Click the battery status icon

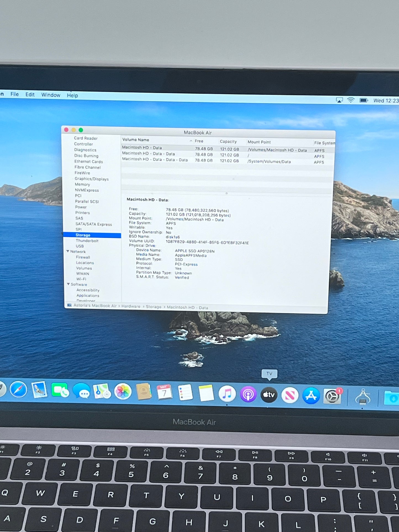[x=364, y=100]
